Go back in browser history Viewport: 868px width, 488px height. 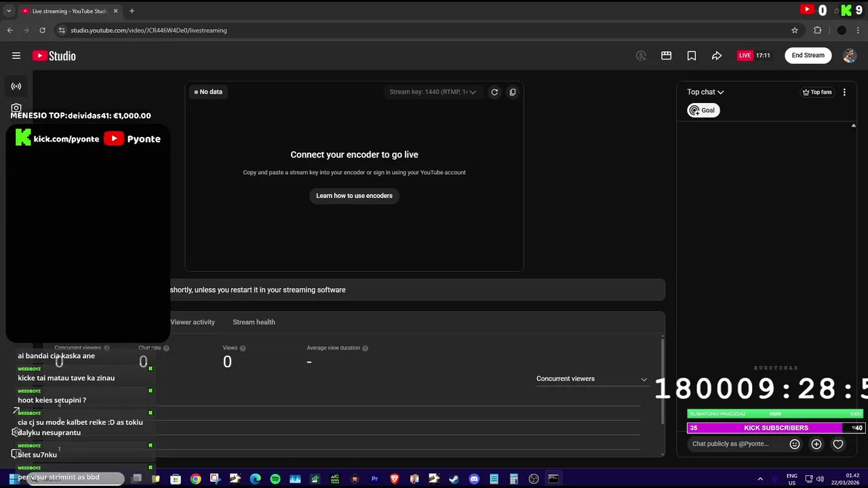[9, 30]
